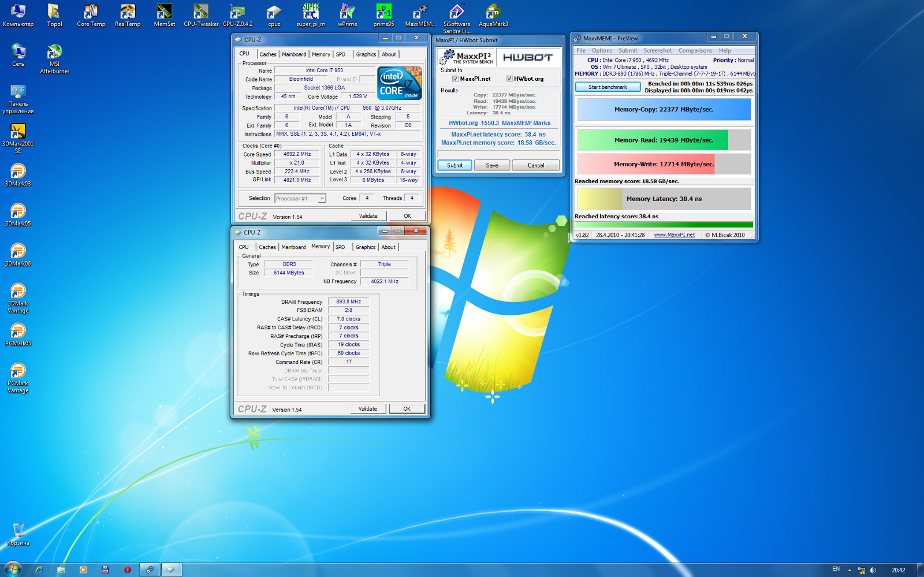
Task: Open the Topol folder on desktop
Action: coord(54,16)
